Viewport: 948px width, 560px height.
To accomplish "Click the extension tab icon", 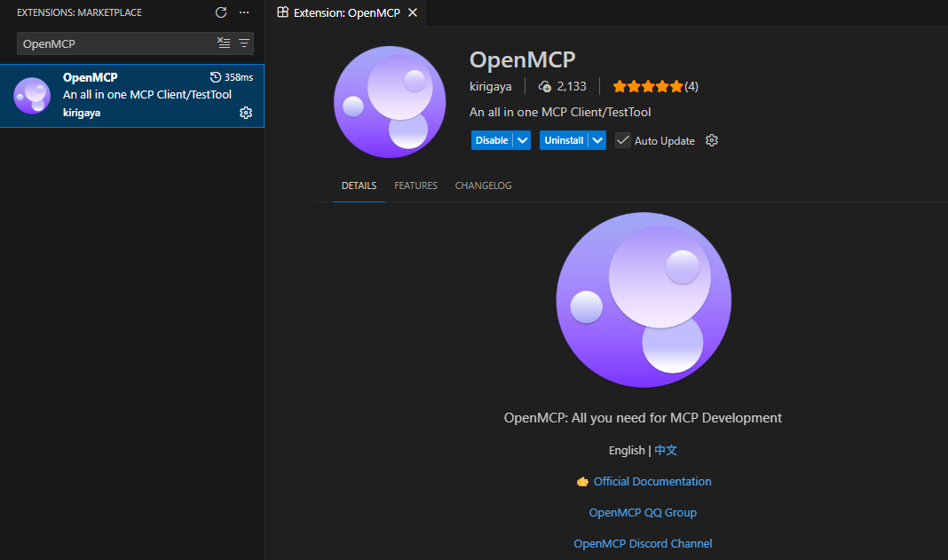I will pos(282,12).
